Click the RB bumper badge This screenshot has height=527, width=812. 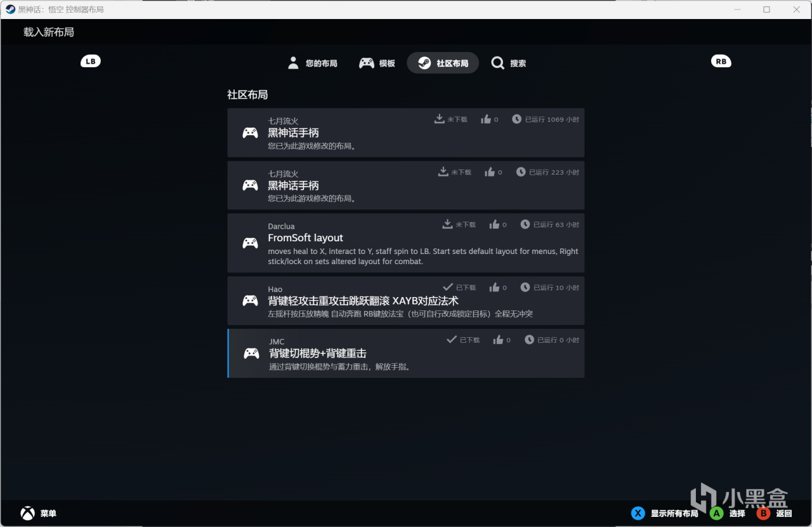(x=721, y=62)
